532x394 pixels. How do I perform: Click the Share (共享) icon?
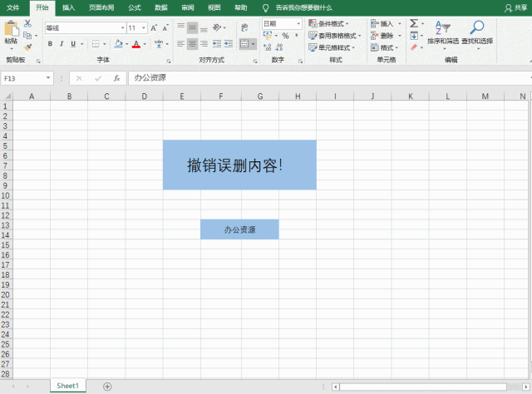pyautogui.click(x=515, y=7)
